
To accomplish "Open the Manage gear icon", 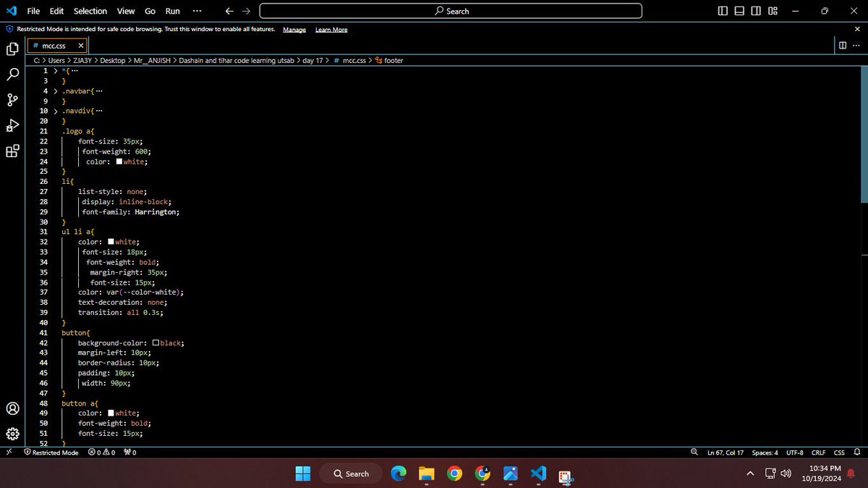I will tap(12, 434).
